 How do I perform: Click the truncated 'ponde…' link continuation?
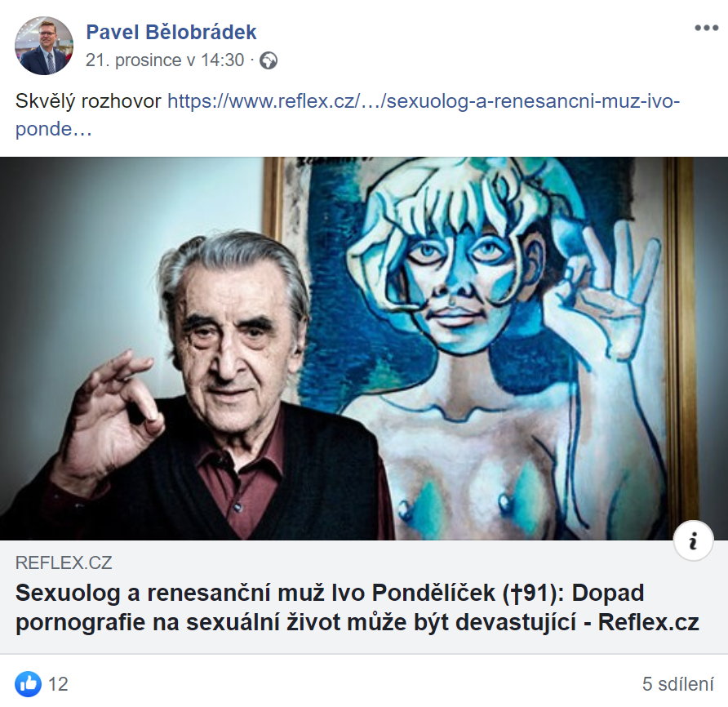53,129
